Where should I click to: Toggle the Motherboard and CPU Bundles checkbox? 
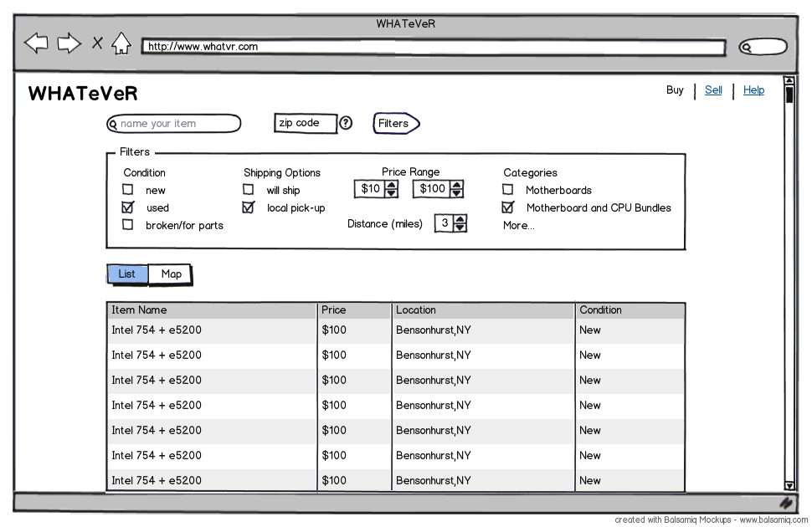coord(507,207)
